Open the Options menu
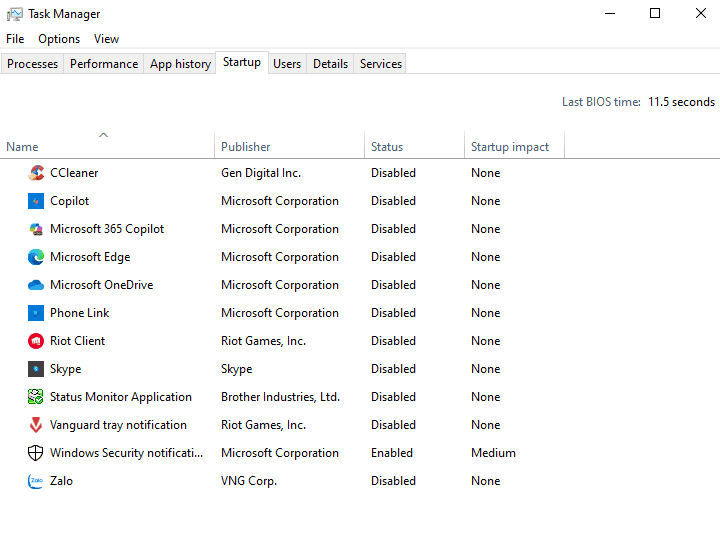Image resolution: width=720 pixels, height=540 pixels. click(59, 39)
